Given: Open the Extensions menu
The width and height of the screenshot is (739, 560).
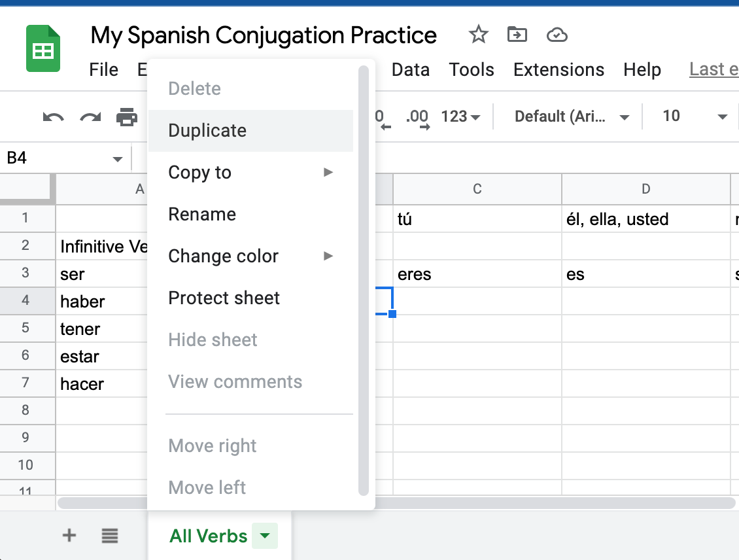Looking at the screenshot, I should (x=559, y=69).
